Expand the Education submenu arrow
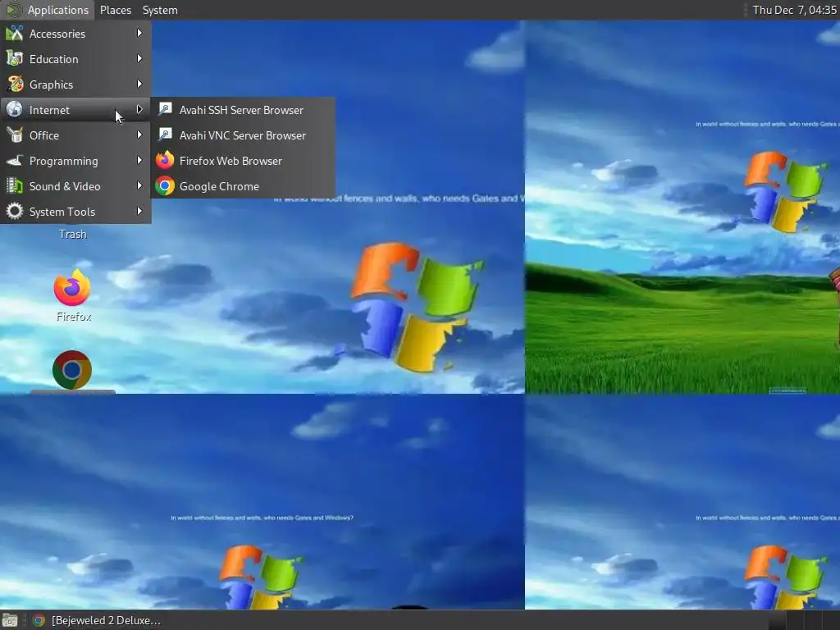Viewport: 840px width, 630px height. click(x=139, y=58)
